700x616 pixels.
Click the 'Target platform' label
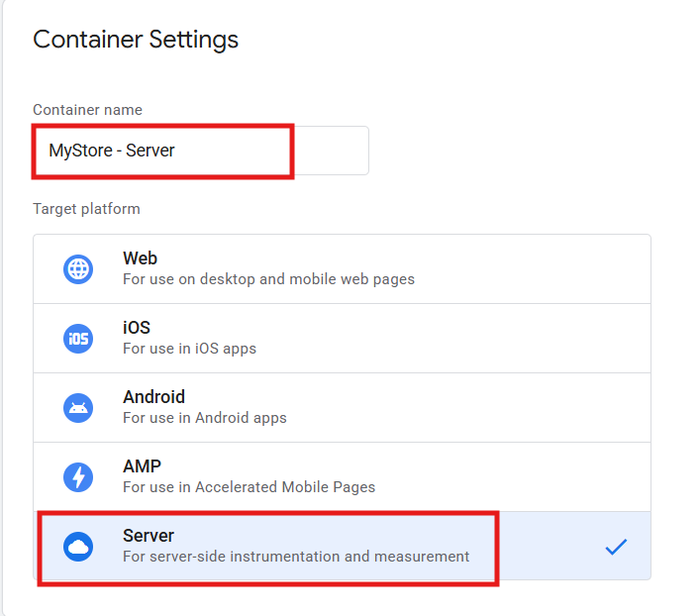pyautogui.click(x=86, y=209)
